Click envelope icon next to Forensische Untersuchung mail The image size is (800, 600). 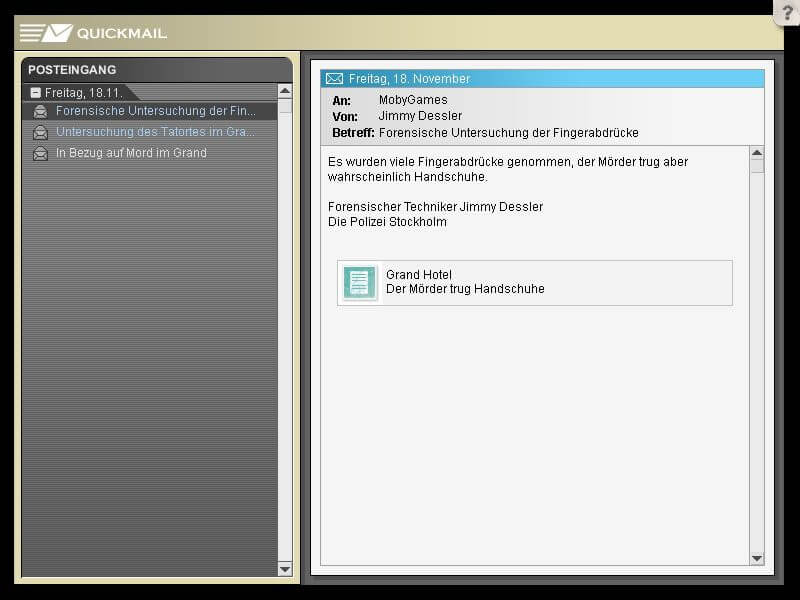(x=40, y=111)
